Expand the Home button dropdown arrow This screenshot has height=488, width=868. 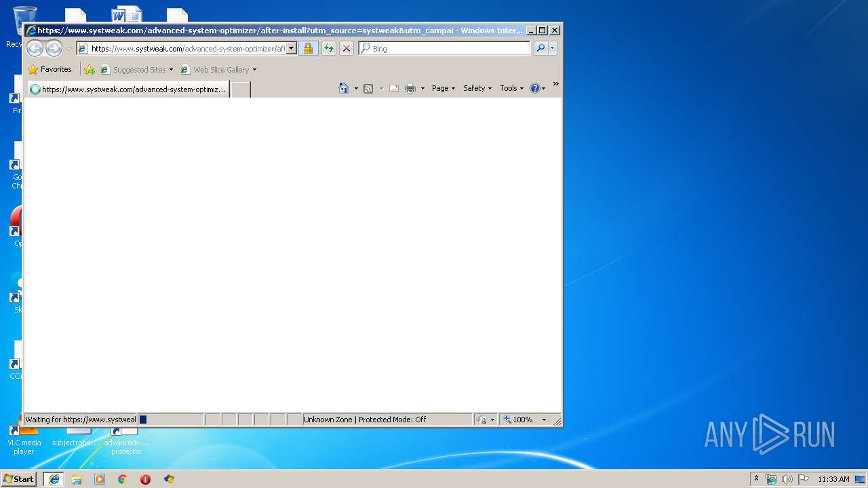(x=356, y=88)
